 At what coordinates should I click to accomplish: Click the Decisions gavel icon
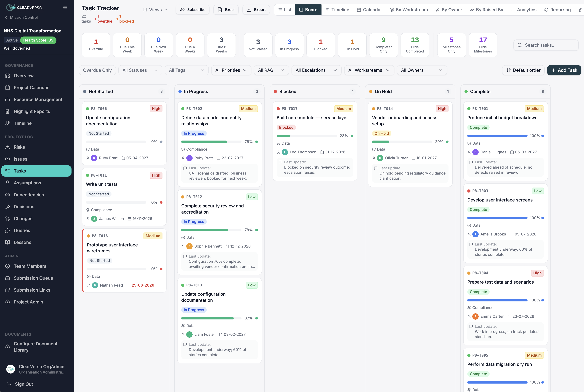click(x=8, y=206)
